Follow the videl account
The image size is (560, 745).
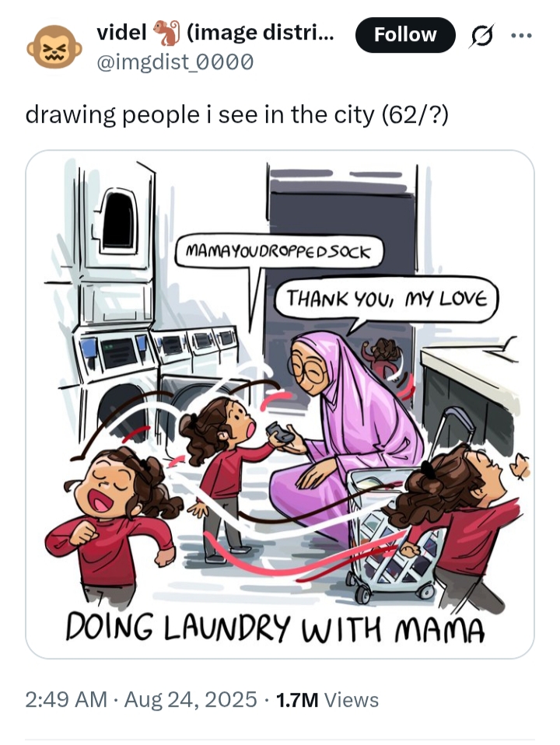(405, 35)
